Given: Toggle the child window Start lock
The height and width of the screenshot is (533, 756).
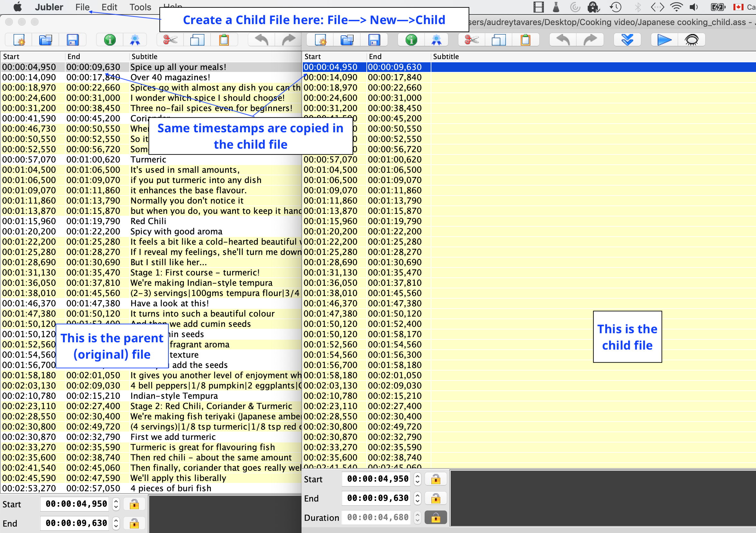Looking at the screenshot, I should [436, 479].
